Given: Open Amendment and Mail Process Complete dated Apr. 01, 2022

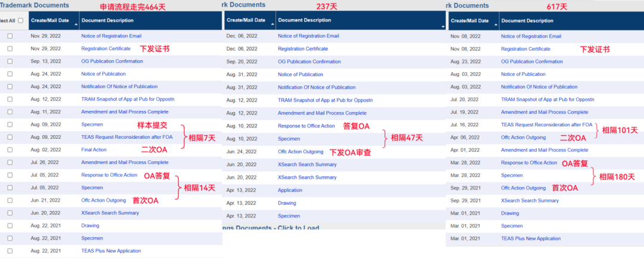Looking at the screenshot, I should pos(544,150).
